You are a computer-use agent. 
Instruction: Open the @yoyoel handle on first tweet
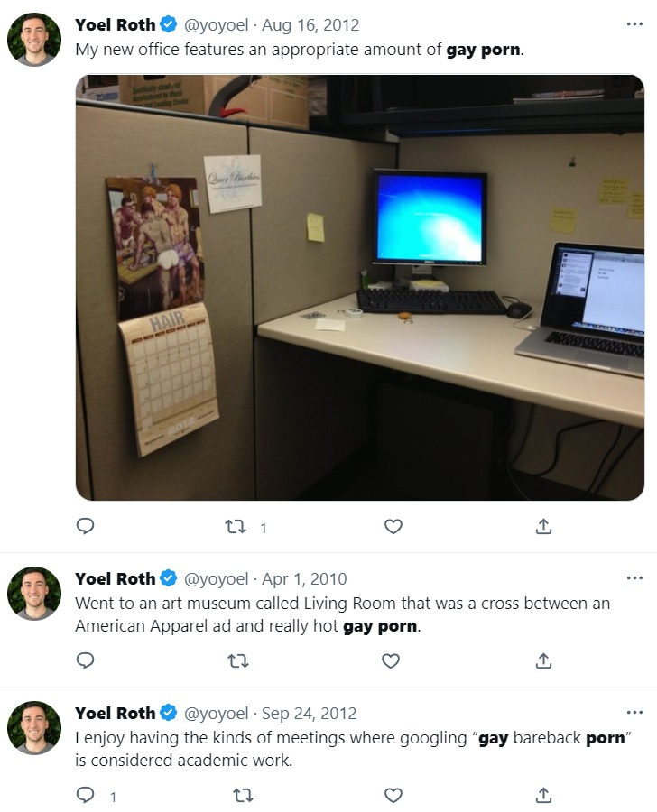pyautogui.click(x=216, y=25)
